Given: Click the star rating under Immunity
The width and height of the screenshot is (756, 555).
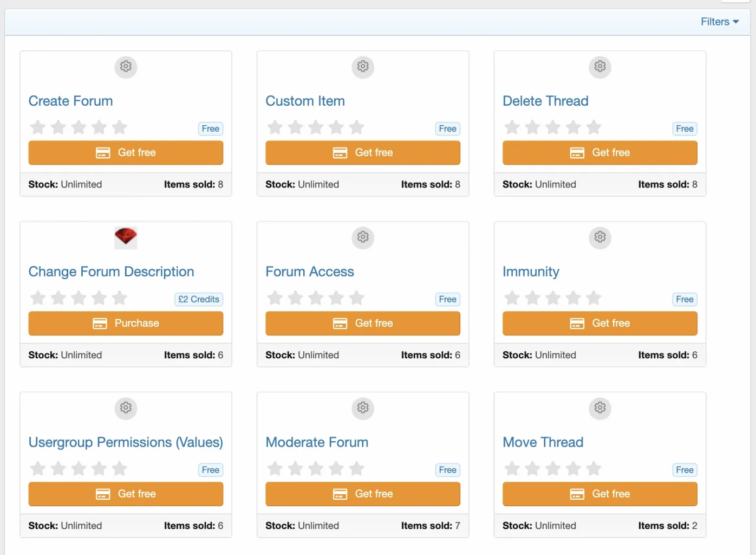Looking at the screenshot, I should click(553, 298).
